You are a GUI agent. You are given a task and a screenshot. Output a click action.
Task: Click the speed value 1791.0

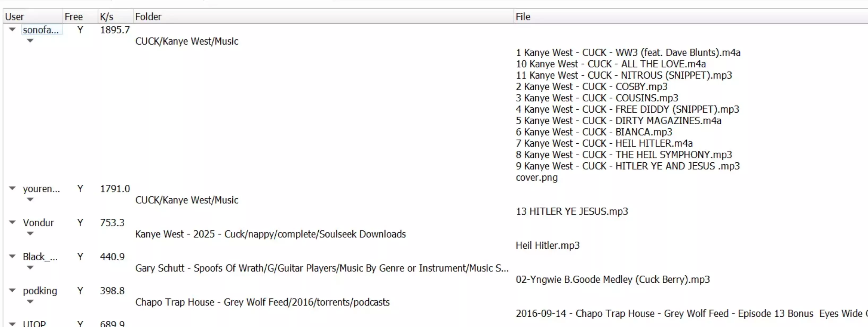115,189
